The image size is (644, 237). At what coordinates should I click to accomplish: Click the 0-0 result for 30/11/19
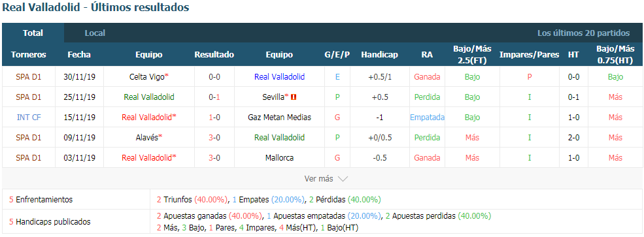[214, 76]
